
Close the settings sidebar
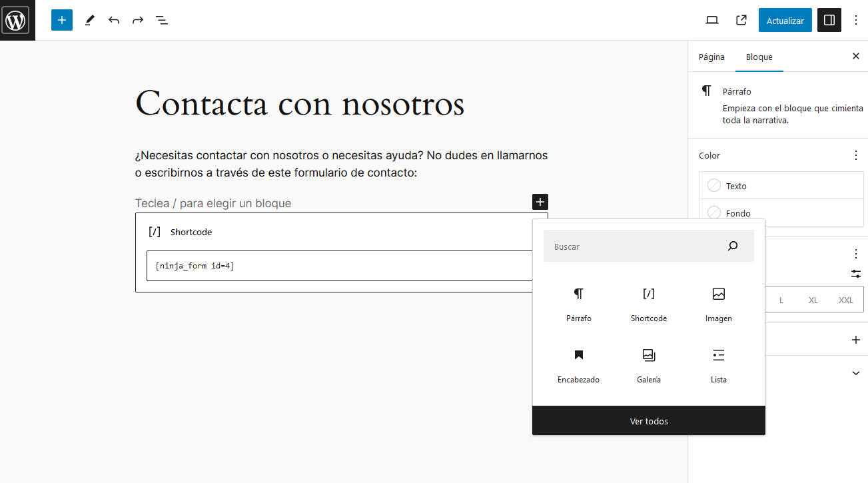[x=856, y=56]
